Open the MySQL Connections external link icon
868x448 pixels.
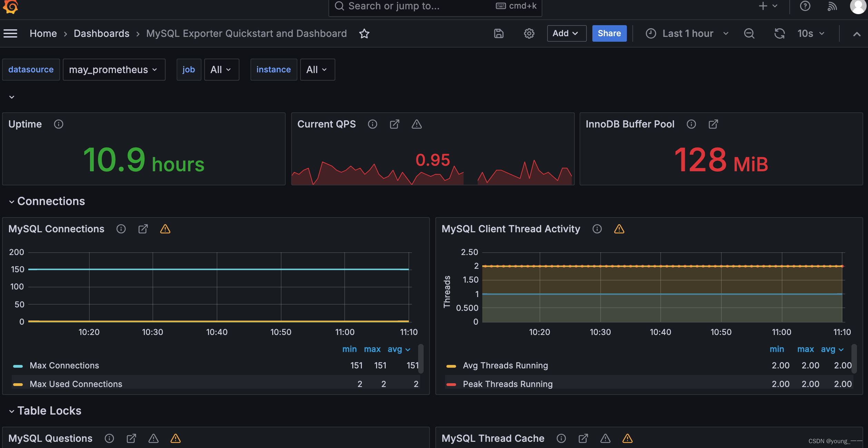pos(143,229)
